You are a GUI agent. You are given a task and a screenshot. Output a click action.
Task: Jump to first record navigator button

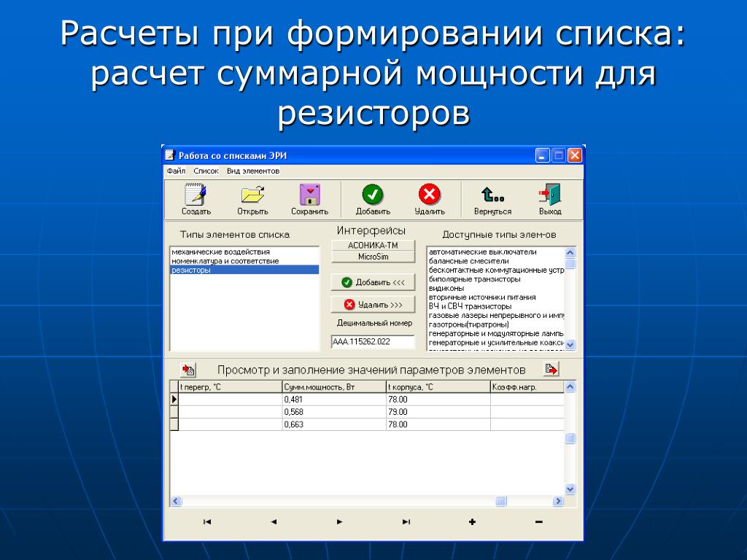[x=206, y=522]
